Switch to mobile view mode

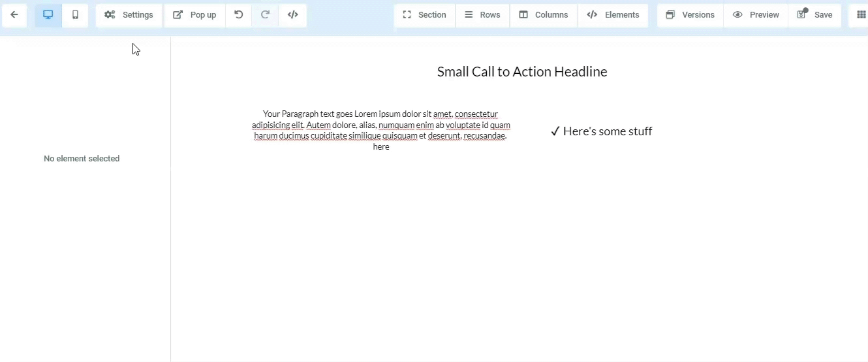pos(76,15)
